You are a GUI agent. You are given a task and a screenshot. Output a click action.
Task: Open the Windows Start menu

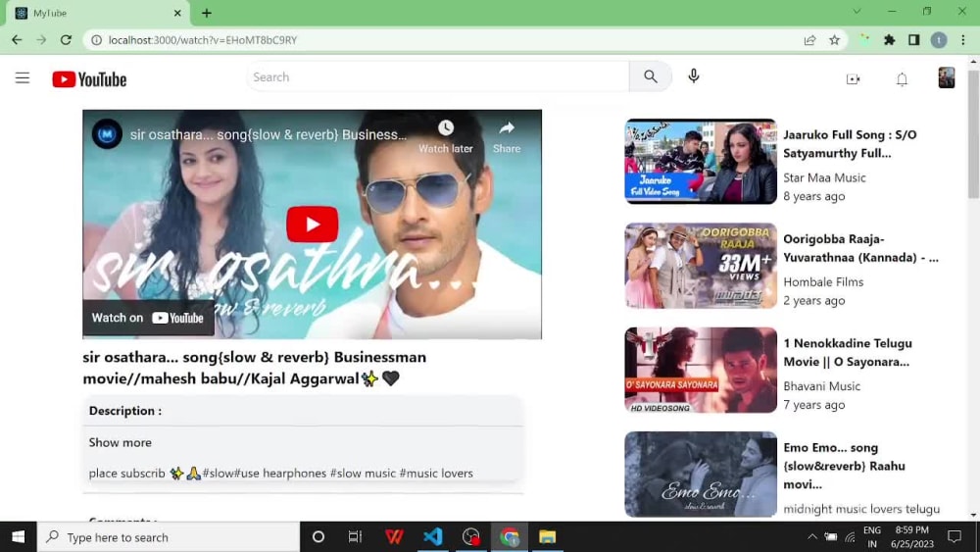18,537
